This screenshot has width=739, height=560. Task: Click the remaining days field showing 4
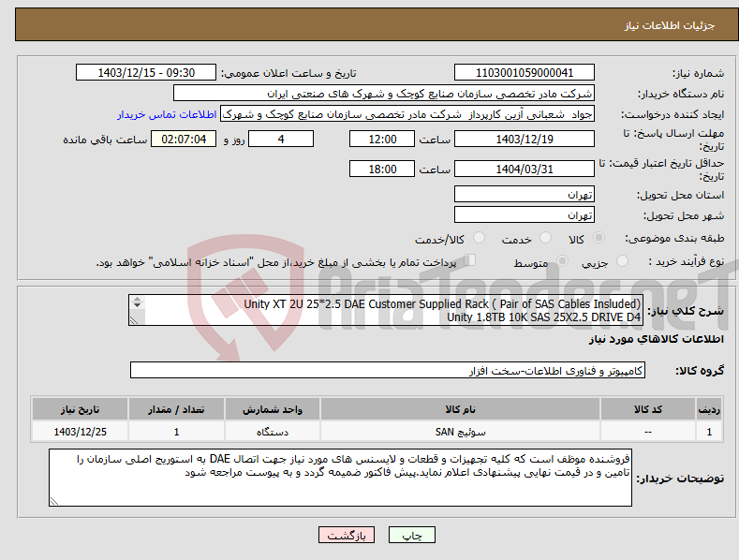pyautogui.click(x=281, y=139)
